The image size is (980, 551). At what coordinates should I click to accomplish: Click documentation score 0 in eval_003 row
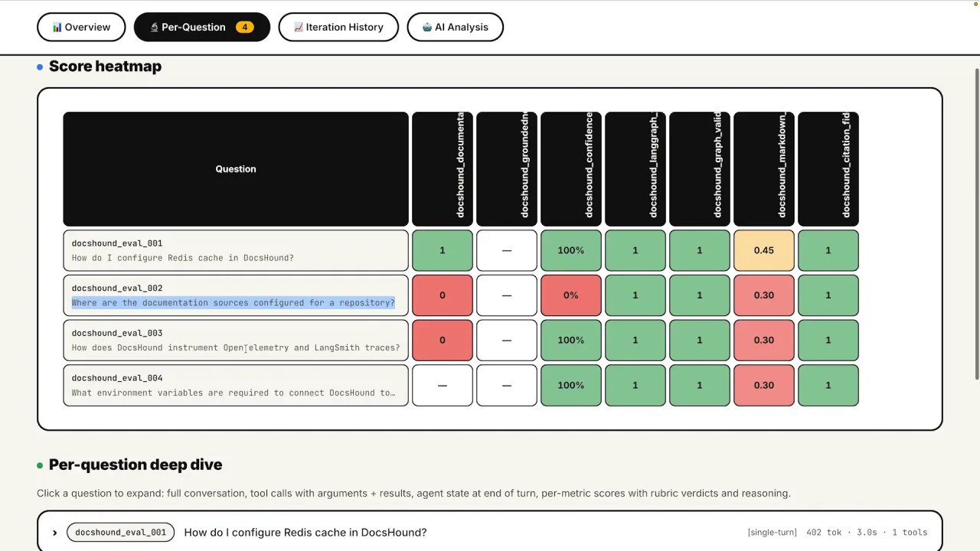tap(443, 341)
